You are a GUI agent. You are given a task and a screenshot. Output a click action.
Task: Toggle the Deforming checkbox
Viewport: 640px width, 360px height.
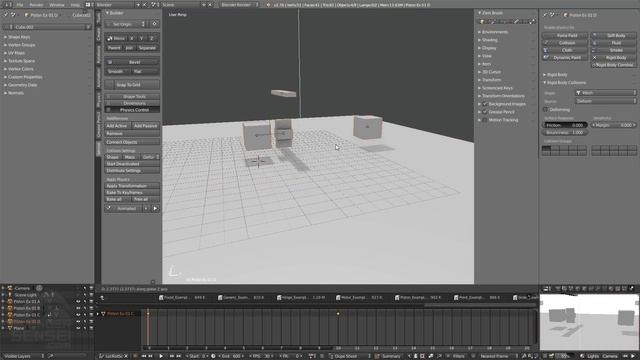[x=546, y=109]
